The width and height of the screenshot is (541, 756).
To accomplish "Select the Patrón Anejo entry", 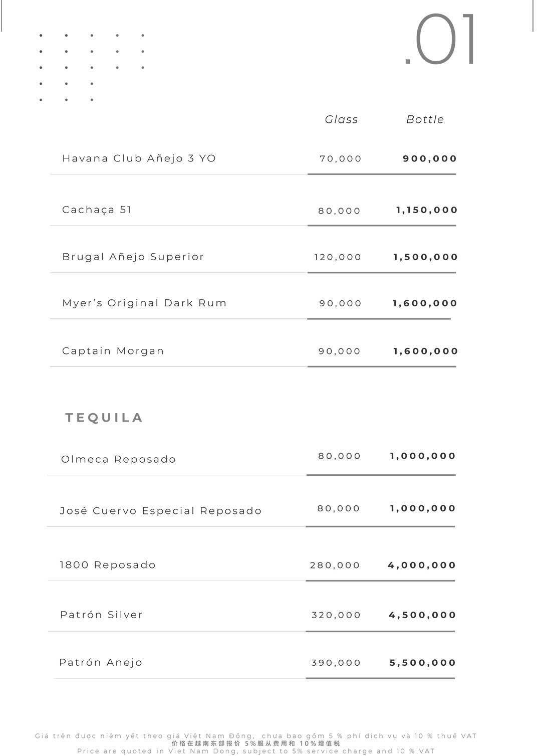I will 101,662.
